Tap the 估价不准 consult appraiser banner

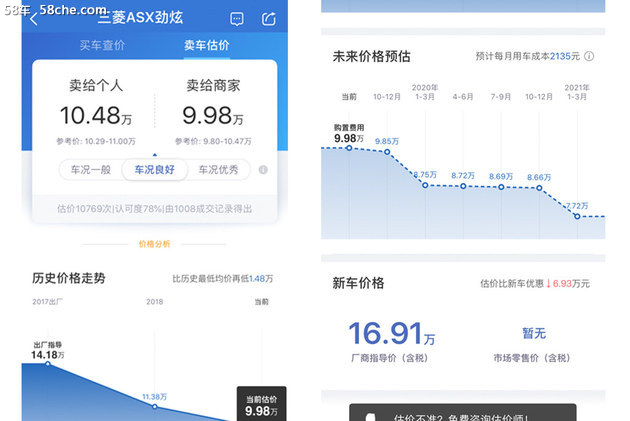click(462, 413)
